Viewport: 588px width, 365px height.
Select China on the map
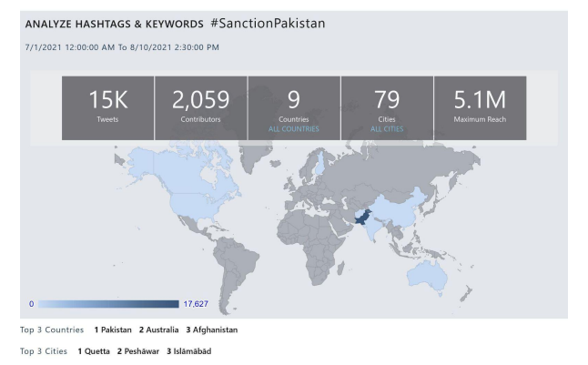tap(398, 210)
